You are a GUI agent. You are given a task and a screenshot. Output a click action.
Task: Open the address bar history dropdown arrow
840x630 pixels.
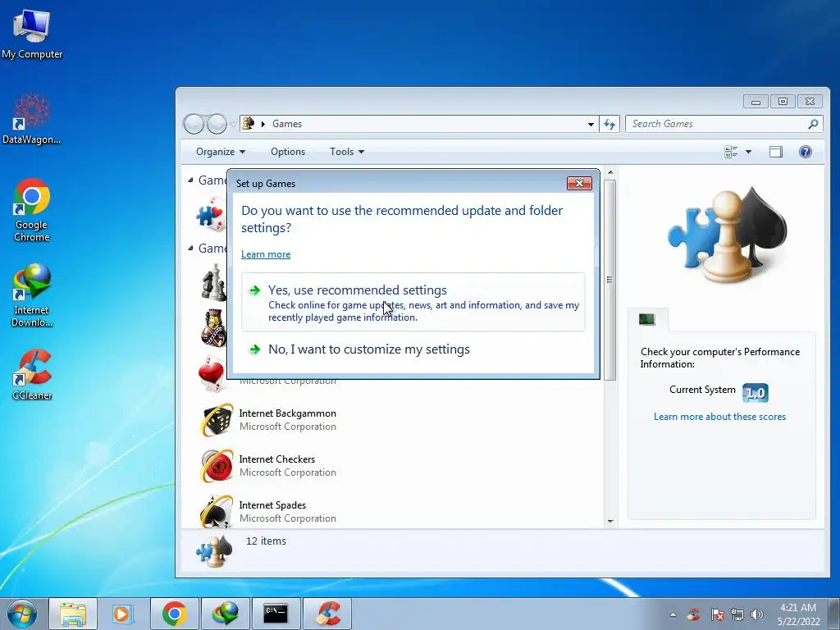point(591,124)
